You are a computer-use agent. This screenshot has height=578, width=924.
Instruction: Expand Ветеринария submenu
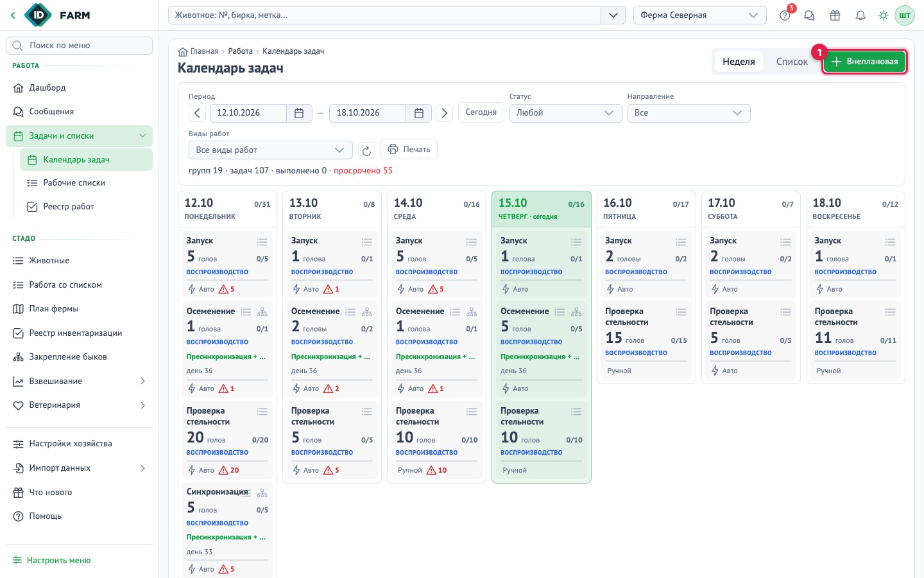click(142, 405)
